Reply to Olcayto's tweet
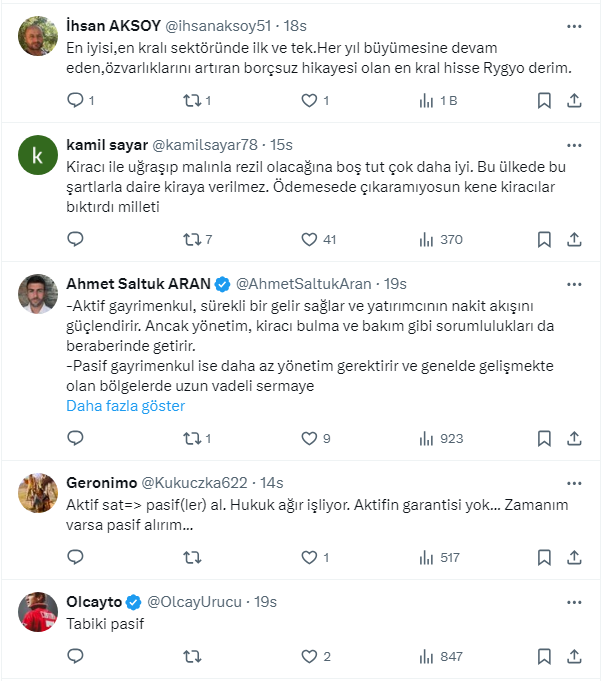The height and width of the screenshot is (681, 605). (x=75, y=656)
